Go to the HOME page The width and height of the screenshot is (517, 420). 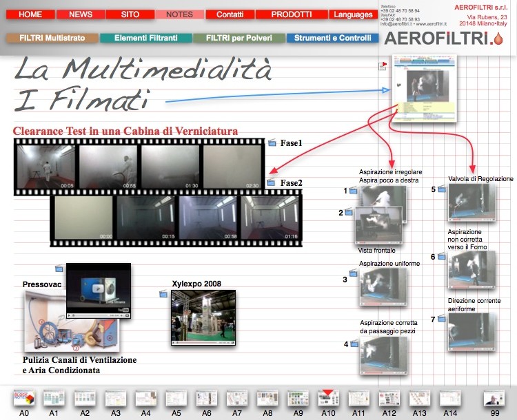[30, 14]
